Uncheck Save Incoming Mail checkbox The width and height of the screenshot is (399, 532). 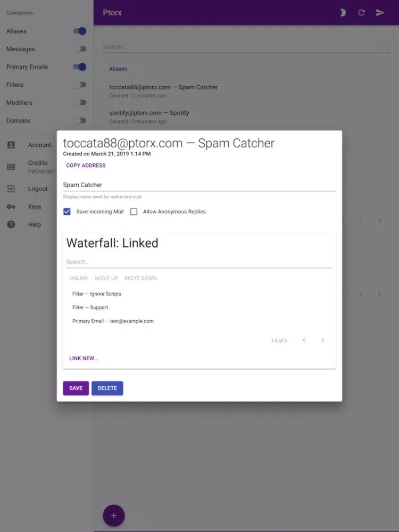(67, 212)
